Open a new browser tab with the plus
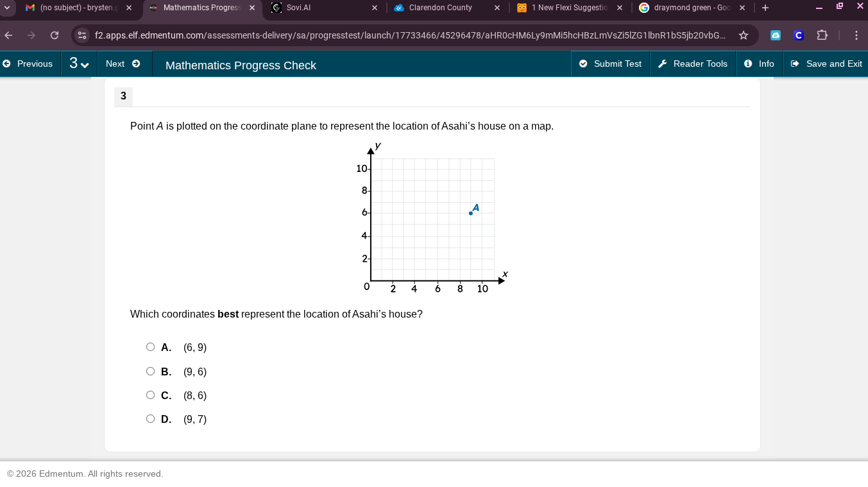This screenshot has height=487, width=868. coord(765,8)
